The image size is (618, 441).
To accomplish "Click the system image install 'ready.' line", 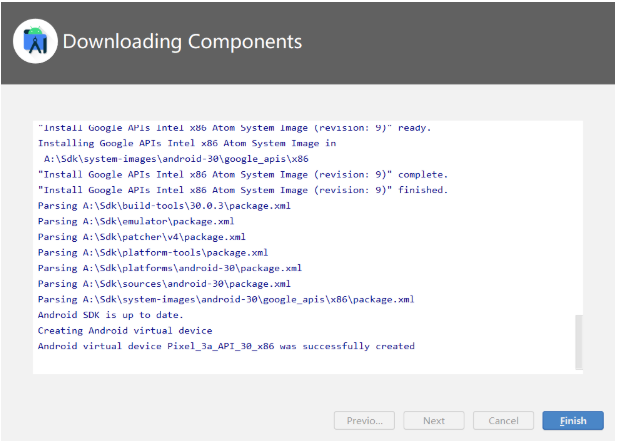I will point(235,128).
